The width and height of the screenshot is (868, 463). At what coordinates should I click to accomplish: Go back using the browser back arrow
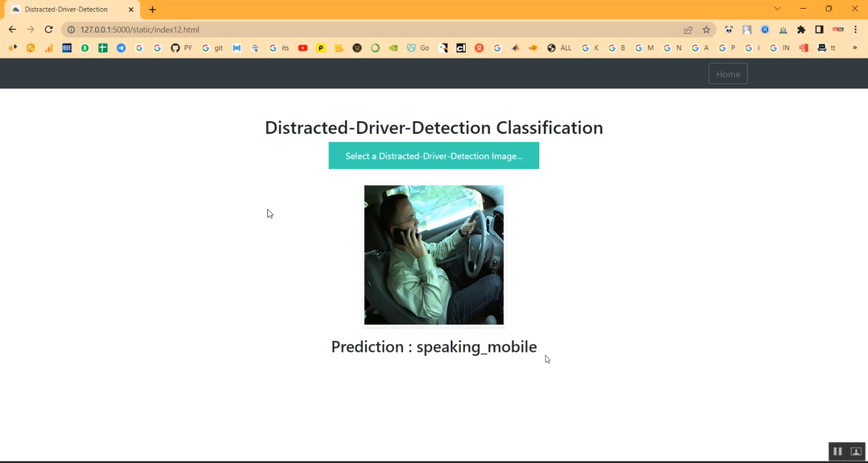click(x=12, y=30)
